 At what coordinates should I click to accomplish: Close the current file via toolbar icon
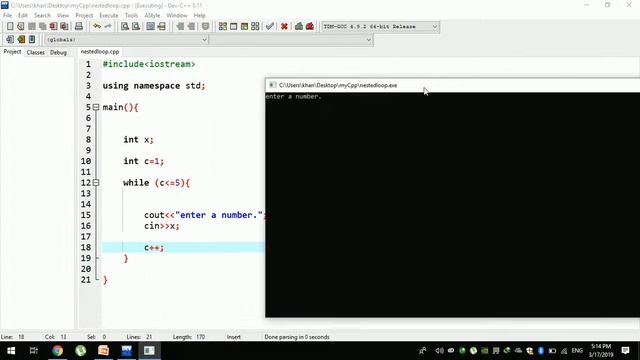53,27
